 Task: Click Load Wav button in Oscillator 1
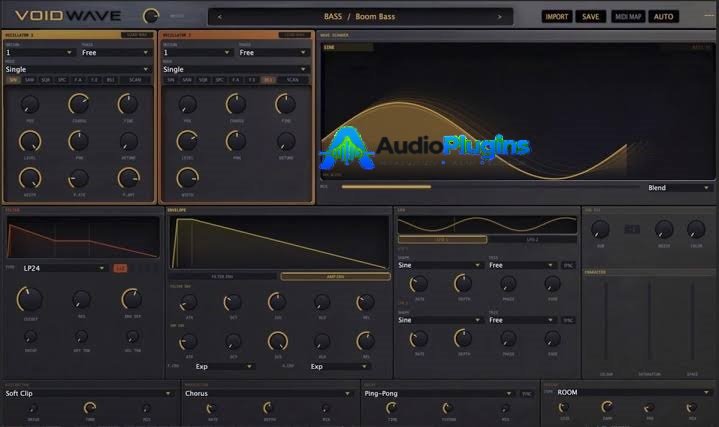pos(137,35)
